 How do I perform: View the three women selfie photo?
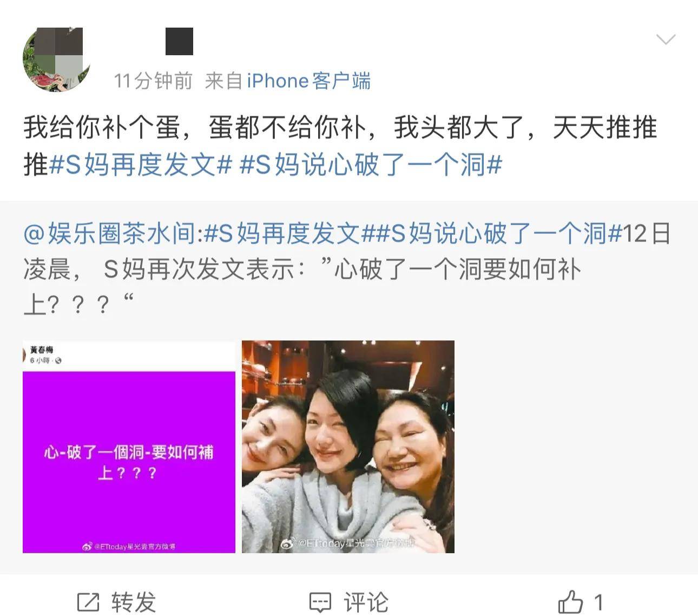348,447
